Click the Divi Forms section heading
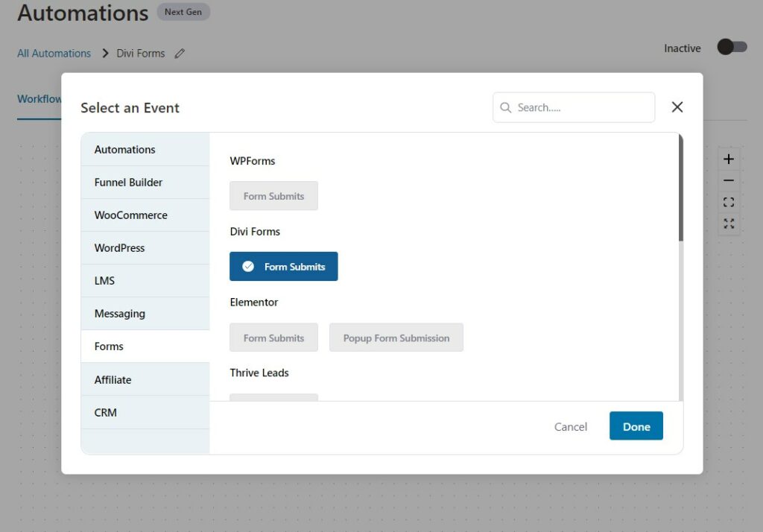 point(255,232)
